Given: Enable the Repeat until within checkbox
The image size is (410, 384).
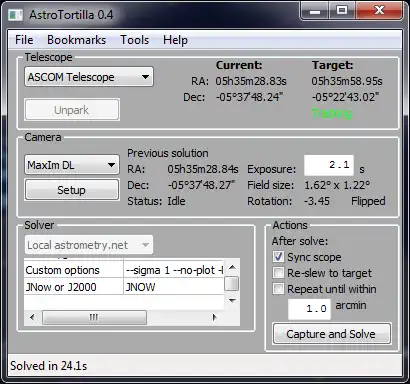Looking at the screenshot, I should [x=278, y=289].
